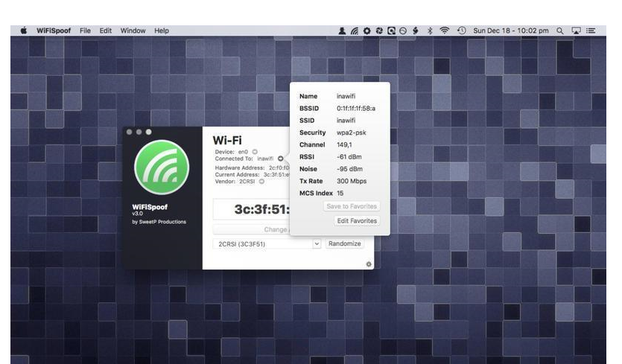
Task: Open Time Machine menu bar icon
Action: click(x=461, y=31)
